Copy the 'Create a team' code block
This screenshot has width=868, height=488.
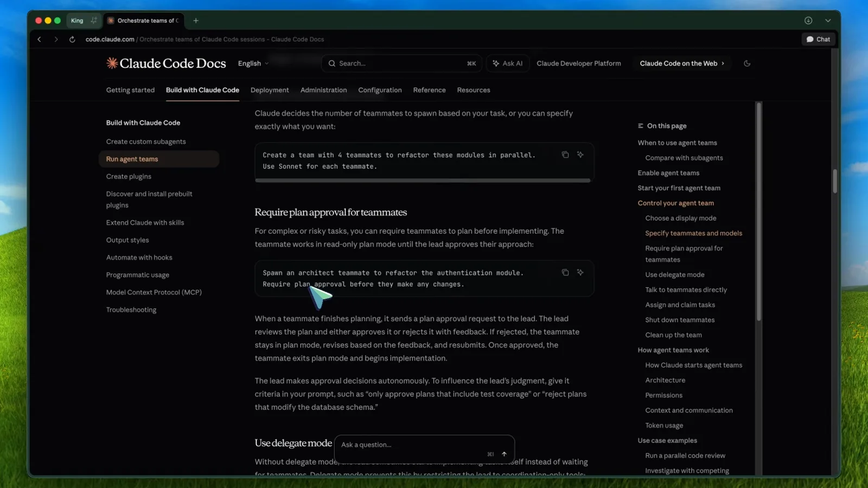(x=565, y=155)
